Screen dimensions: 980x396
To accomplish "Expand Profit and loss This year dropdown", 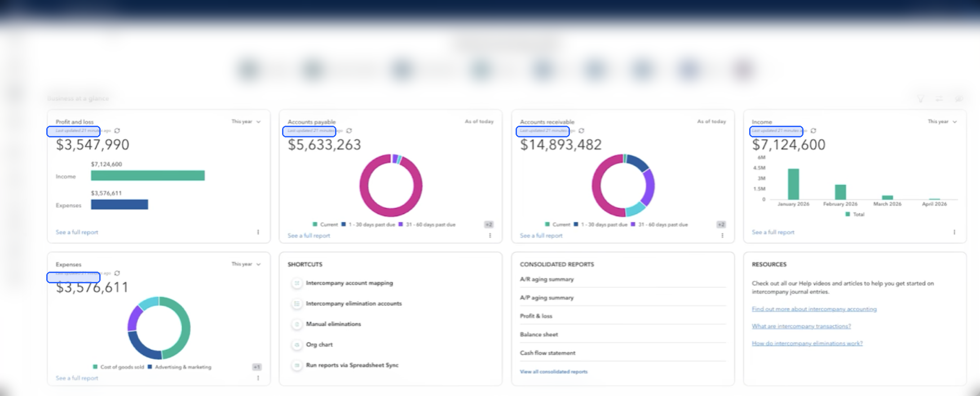I will pos(246,122).
